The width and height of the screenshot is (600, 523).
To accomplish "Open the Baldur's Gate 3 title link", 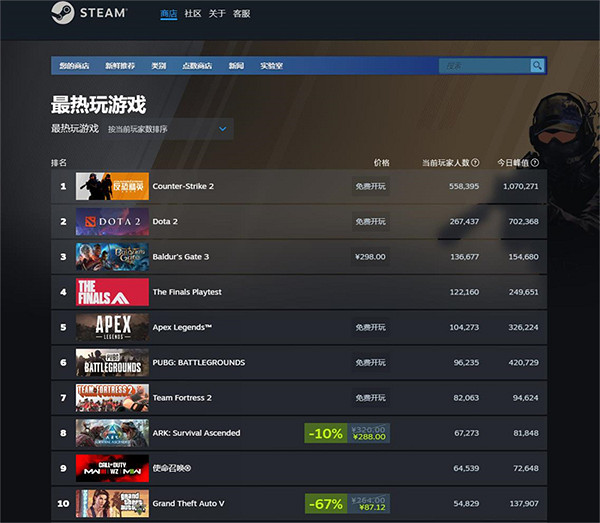I will (181, 257).
